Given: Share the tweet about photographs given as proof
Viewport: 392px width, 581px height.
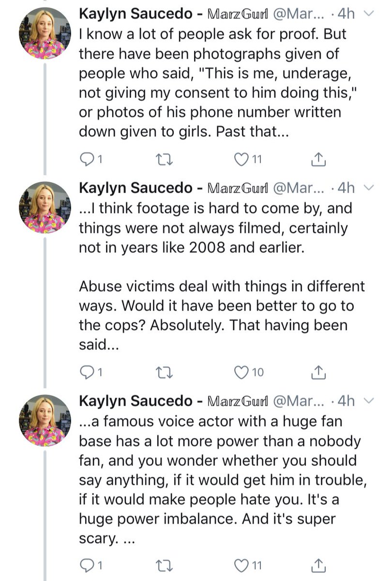Looking at the screenshot, I should click(x=316, y=158).
